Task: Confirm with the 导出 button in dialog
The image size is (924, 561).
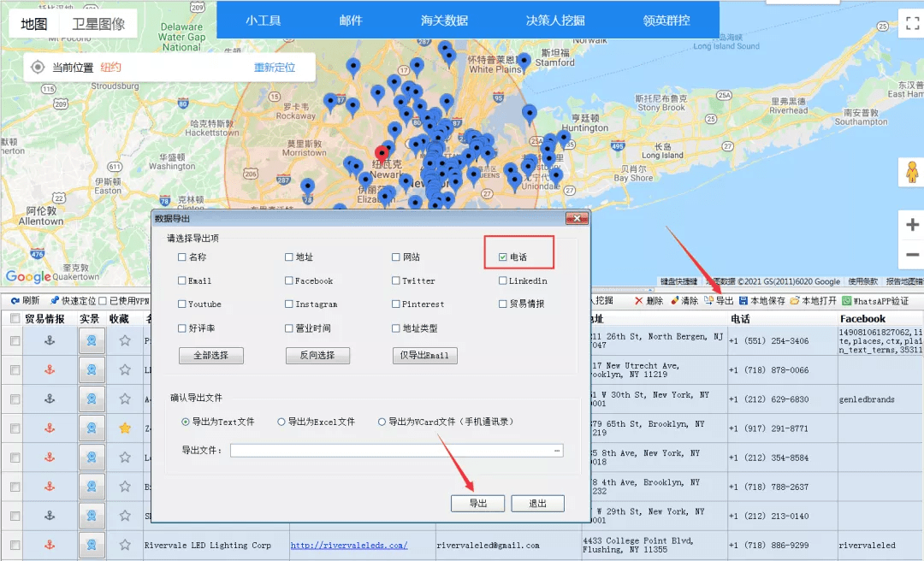Action: (478, 503)
